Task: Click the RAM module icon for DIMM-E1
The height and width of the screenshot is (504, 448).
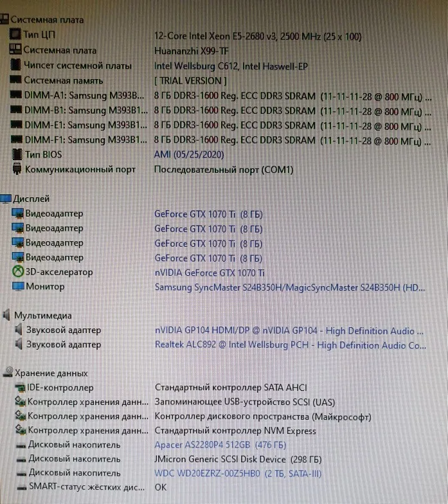Action: tap(17, 125)
